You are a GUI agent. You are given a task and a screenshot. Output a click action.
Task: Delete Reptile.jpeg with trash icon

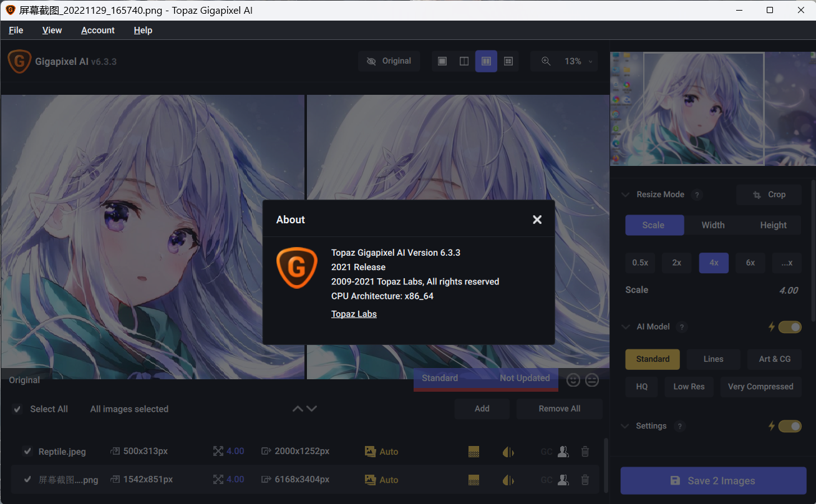585,452
